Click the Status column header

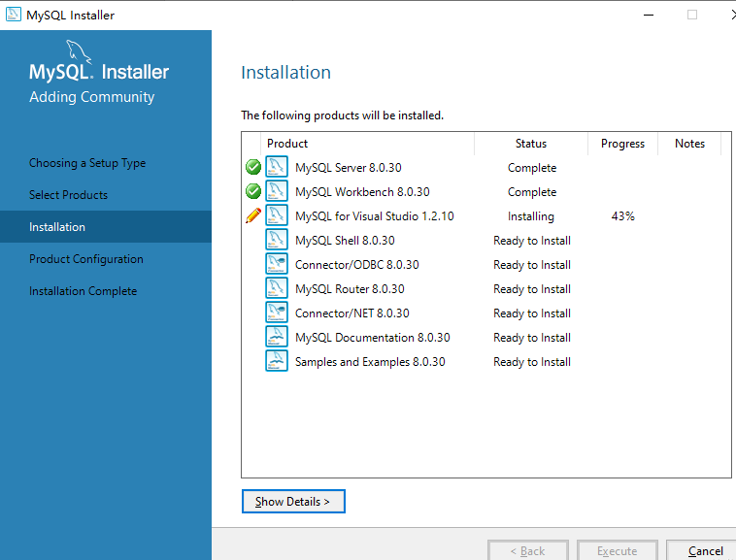(x=531, y=144)
